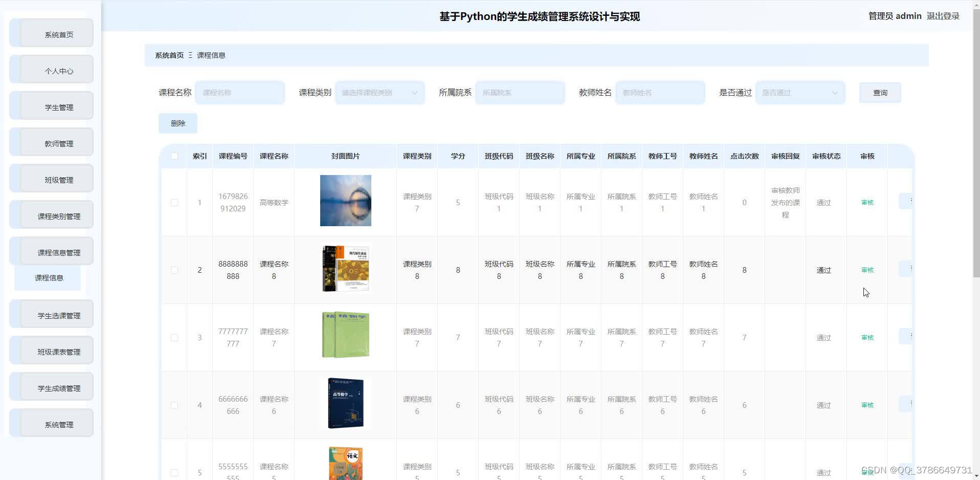Click 审核教师发布的课程 reply cell

(x=785, y=203)
